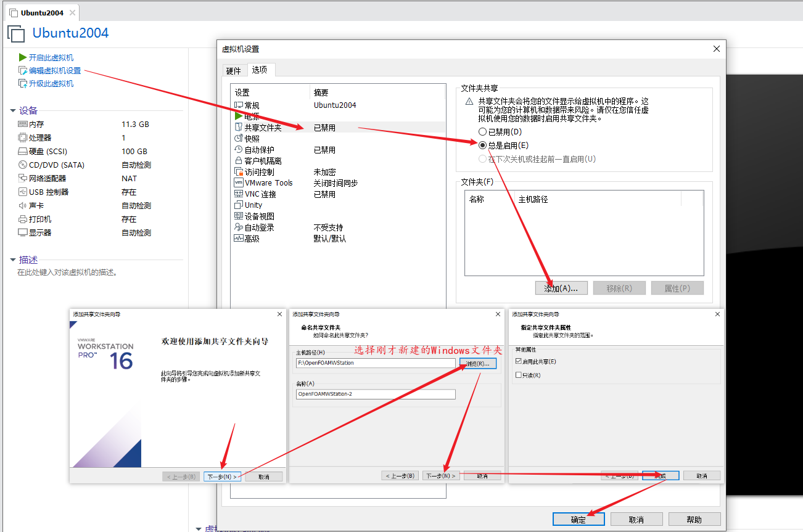
Task: Toggle the 只读(R) checkbox
Action: pos(518,375)
